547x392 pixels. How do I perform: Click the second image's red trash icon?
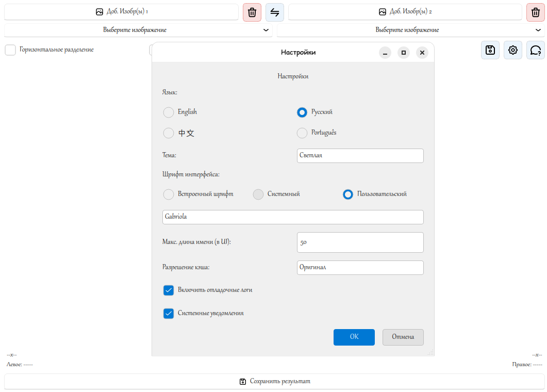[x=536, y=12]
